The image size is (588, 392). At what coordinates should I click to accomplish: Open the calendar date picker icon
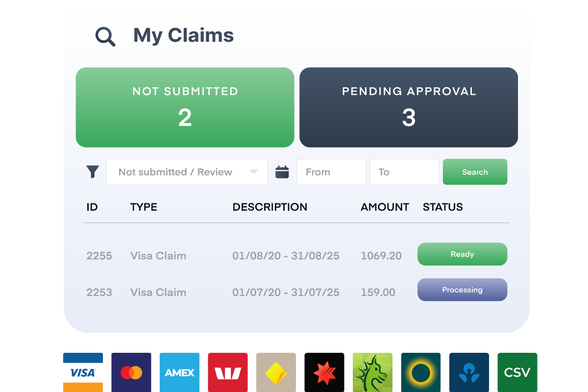point(282,172)
